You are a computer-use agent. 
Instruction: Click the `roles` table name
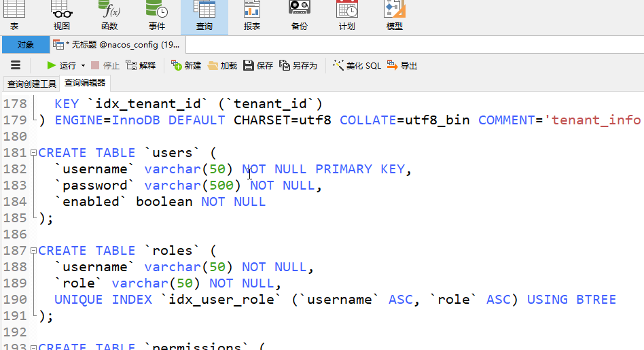pyautogui.click(x=173, y=251)
